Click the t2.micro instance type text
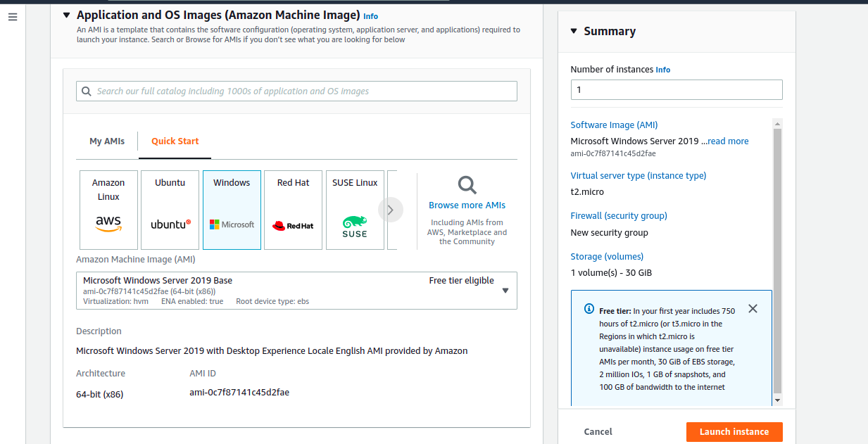 point(587,192)
